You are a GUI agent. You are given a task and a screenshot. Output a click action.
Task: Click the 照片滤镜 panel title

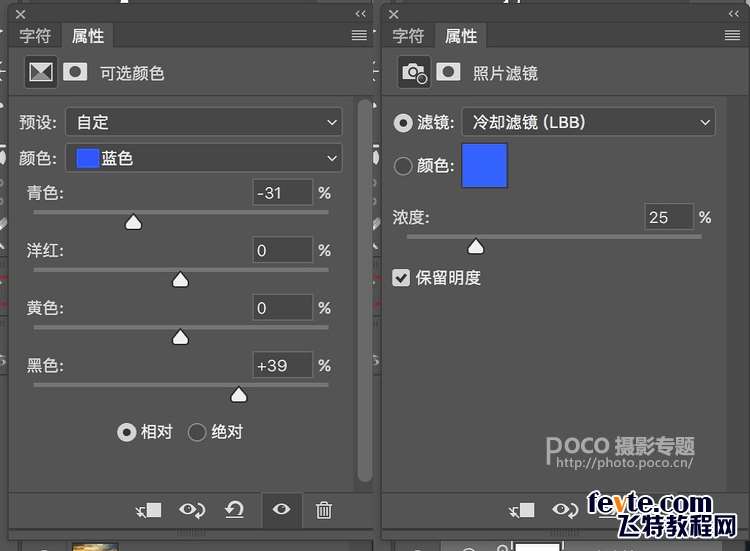(x=505, y=73)
